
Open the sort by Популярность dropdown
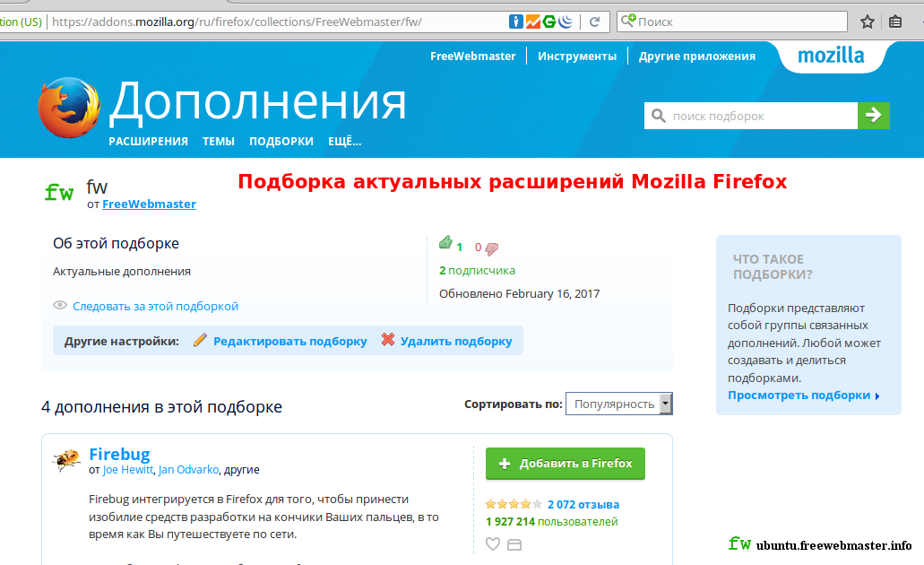pyautogui.click(x=618, y=404)
